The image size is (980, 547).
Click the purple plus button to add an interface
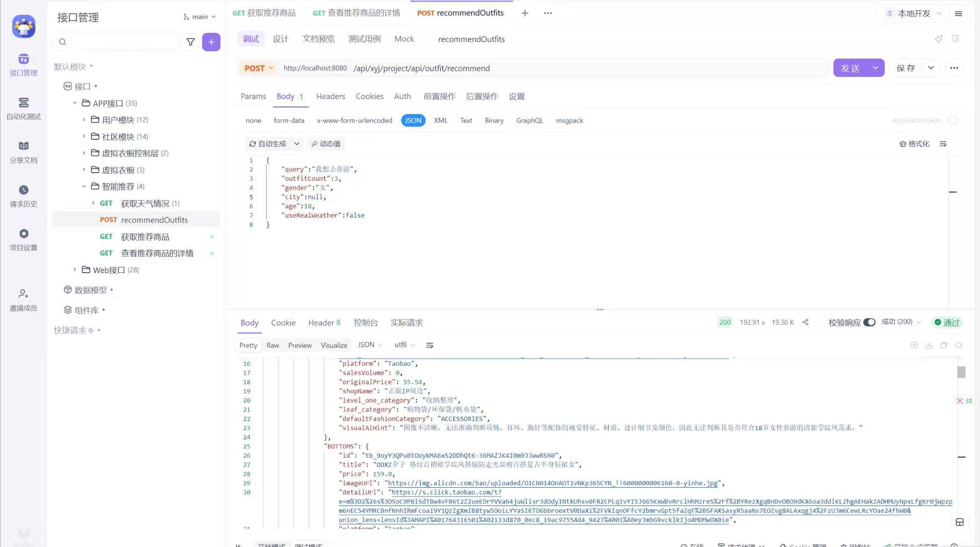(x=211, y=42)
